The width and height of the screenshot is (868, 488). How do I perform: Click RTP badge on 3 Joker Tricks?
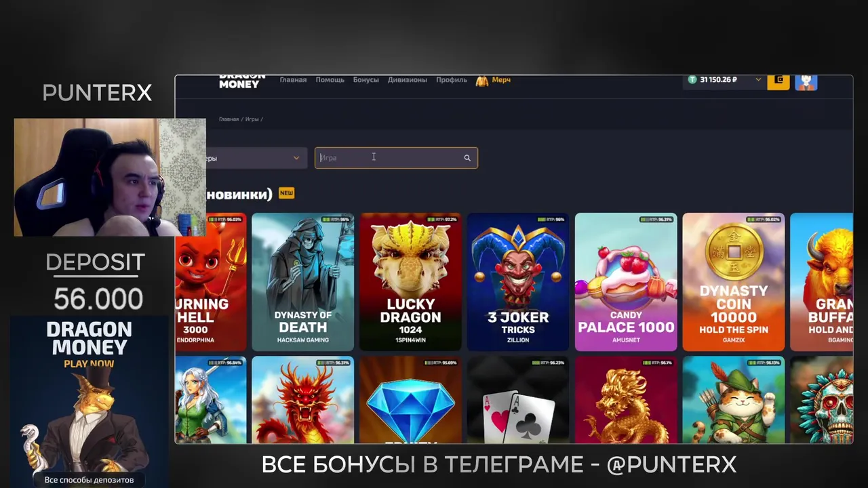click(x=551, y=220)
